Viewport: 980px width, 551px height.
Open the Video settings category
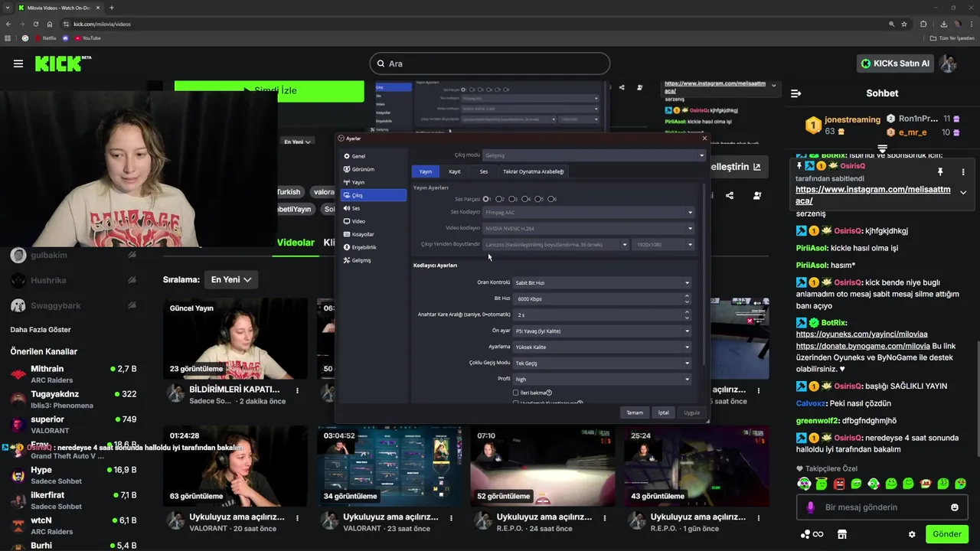click(x=374, y=221)
